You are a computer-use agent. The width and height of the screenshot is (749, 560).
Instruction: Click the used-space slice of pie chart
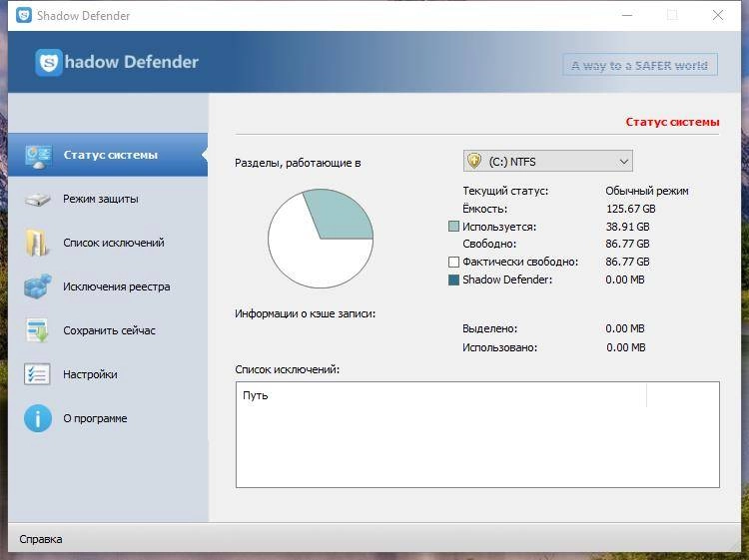(344, 214)
